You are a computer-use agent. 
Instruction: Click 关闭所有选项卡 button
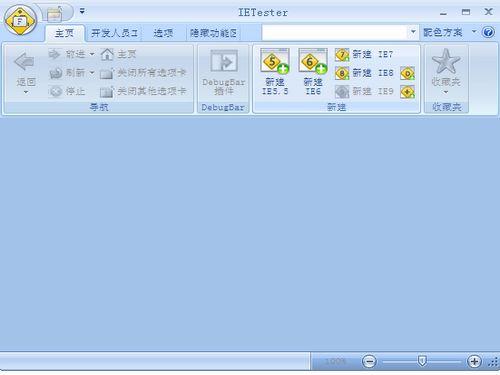click(x=143, y=73)
